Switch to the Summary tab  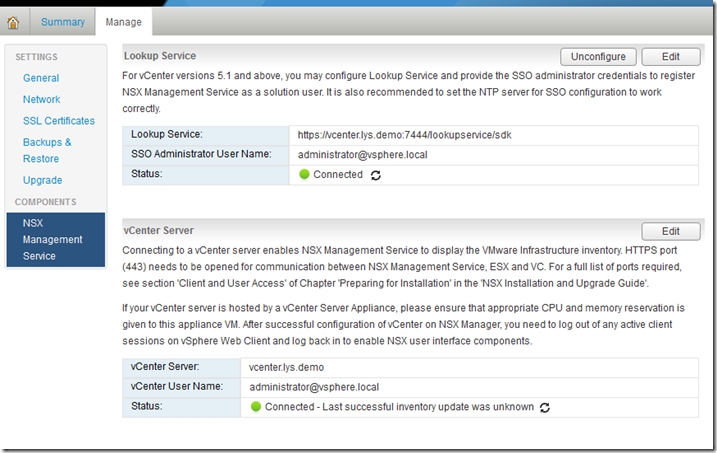coord(63,22)
